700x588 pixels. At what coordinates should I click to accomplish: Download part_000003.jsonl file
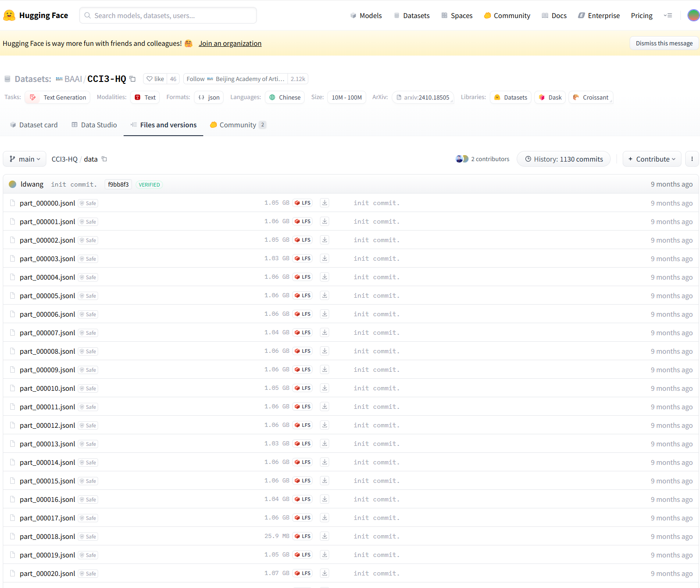click(x=325, y=258)
